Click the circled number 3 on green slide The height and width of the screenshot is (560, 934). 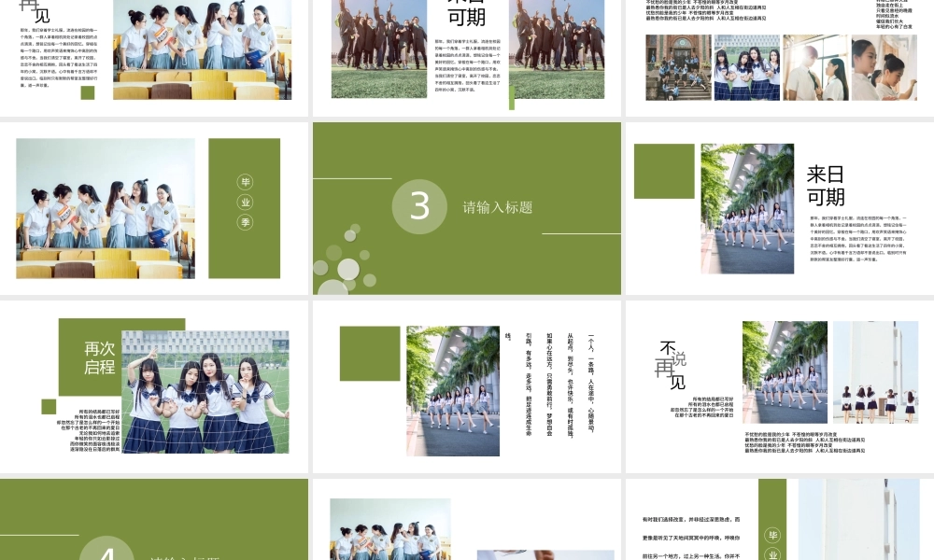point(419,206)
